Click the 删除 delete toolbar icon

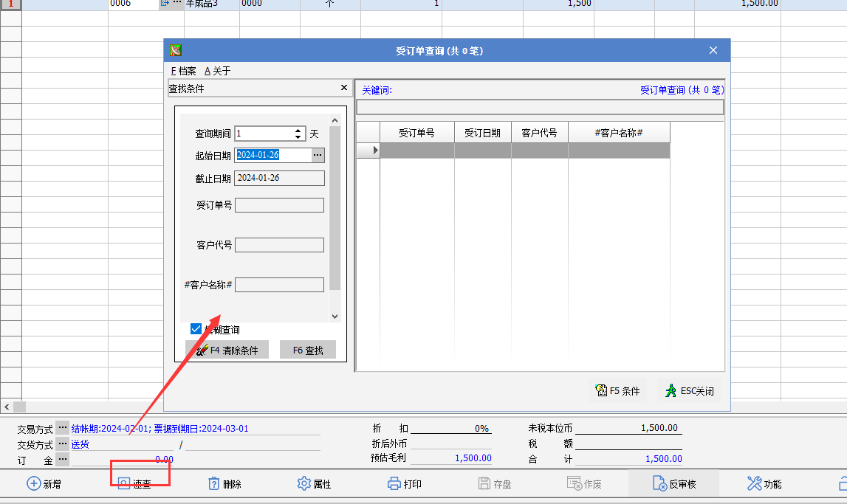pyautogui.click(x=214, y=484)
